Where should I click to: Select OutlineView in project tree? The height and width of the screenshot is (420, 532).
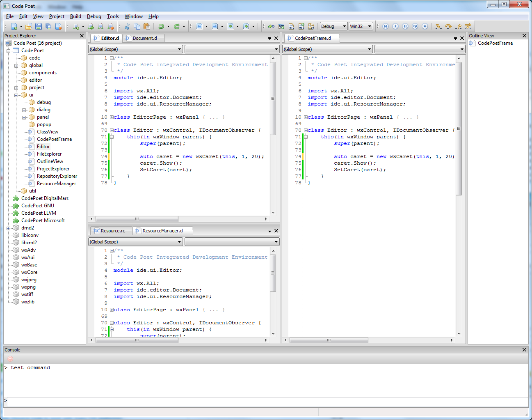pos(50,161)
